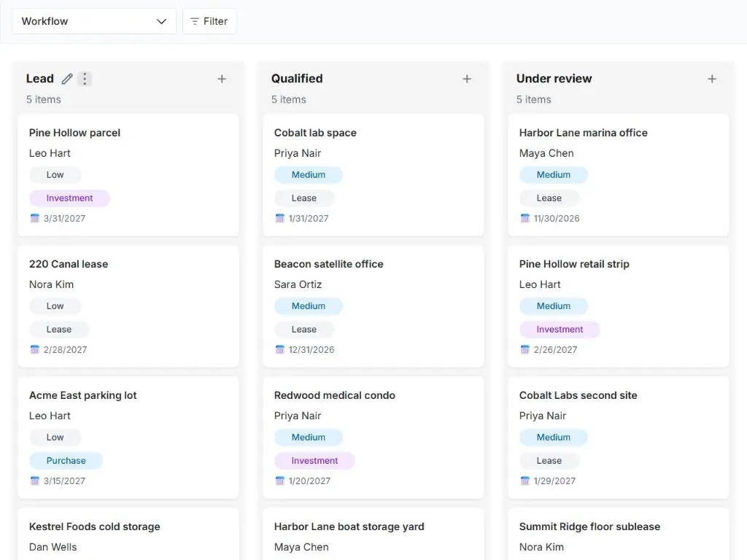The height and width of the screenshot is (560, 747).
Task: Open Lead column more options menu
Action: 85,79
